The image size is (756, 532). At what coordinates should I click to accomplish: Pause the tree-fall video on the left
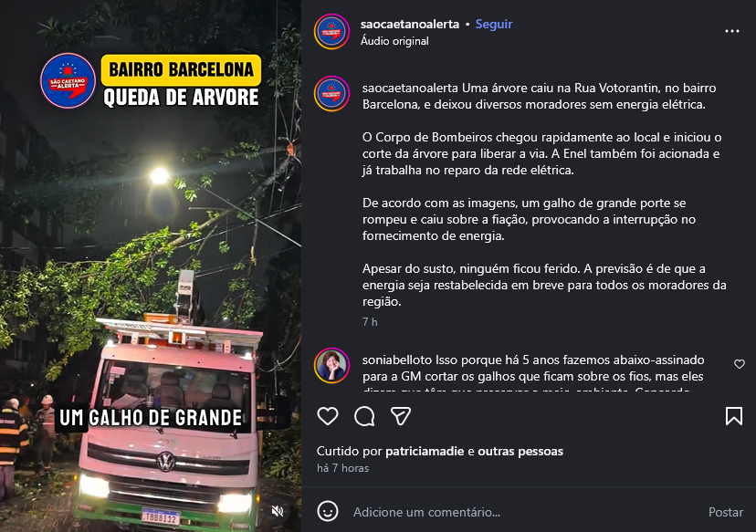151,266
